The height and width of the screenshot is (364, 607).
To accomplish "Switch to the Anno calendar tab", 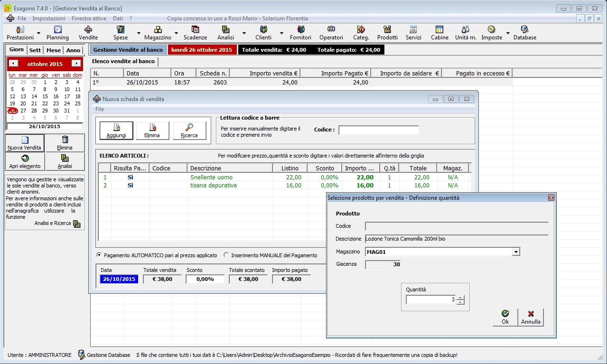I will coord(73,50).
